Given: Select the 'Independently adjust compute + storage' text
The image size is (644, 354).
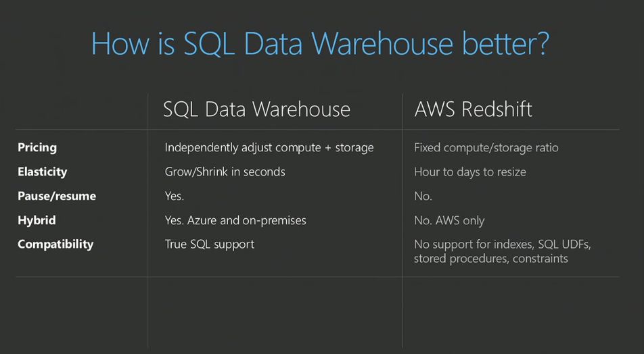Looking at the screenshot, I should click(269, 147).
